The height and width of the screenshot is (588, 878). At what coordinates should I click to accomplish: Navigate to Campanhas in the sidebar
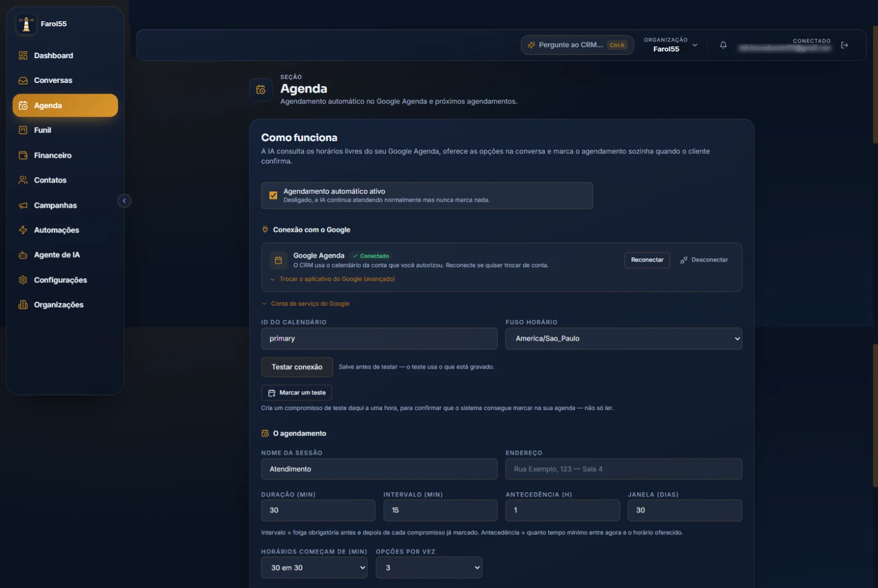pyautogui.click(x=65, y=206)
